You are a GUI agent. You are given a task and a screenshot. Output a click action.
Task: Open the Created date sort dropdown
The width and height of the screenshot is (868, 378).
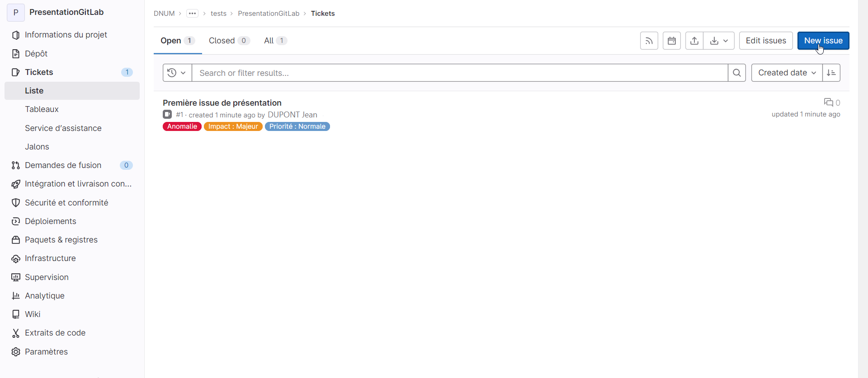[x=787, y=73]
